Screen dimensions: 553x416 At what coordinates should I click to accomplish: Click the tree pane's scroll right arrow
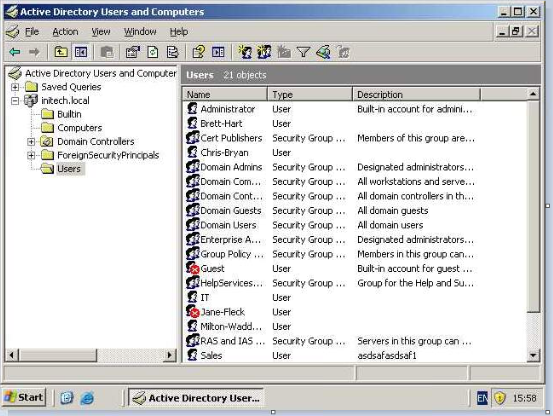point(170,355)
